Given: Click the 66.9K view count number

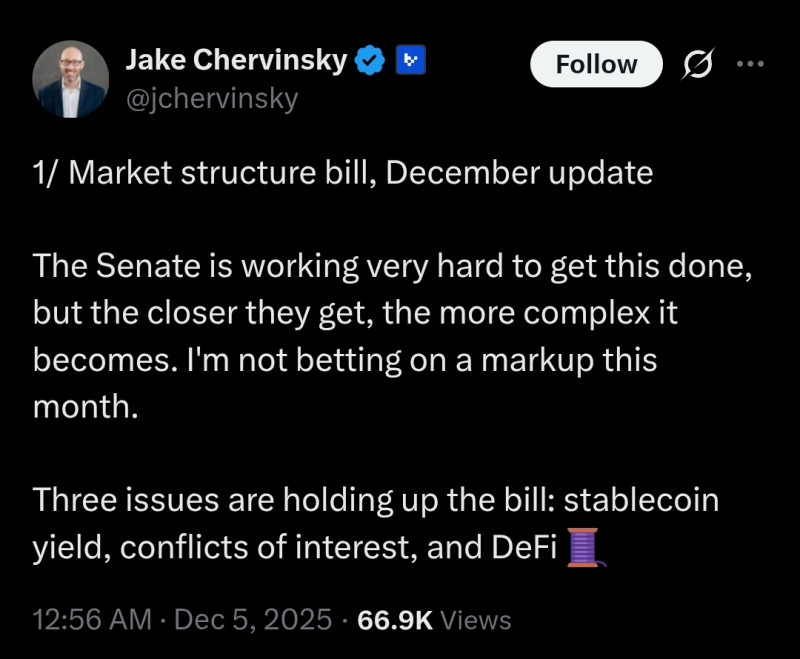Looking at the screenshot, I should [x=395, y=620].
